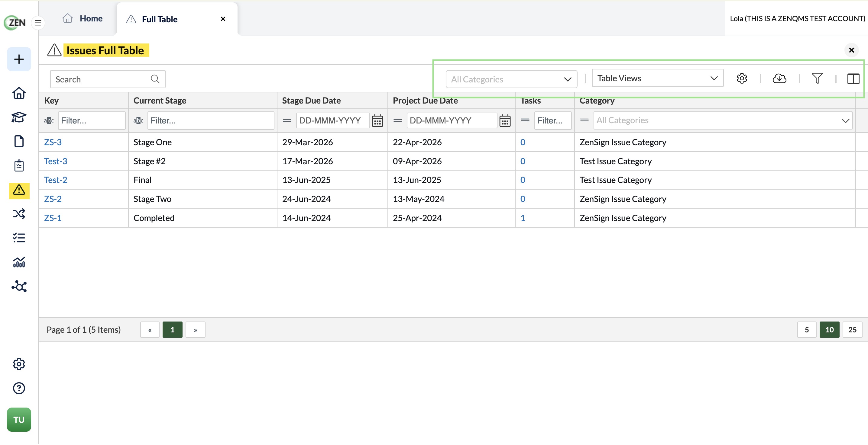Open the Issues warning triangle icon
This screenshot has width=868, height=445.
tap(19, 190)
